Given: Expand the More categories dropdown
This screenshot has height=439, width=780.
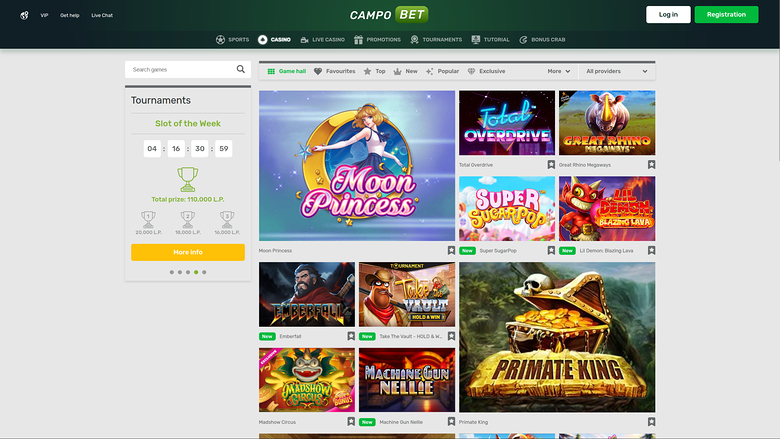Looking at the screenshot, I should coord(559,72).
